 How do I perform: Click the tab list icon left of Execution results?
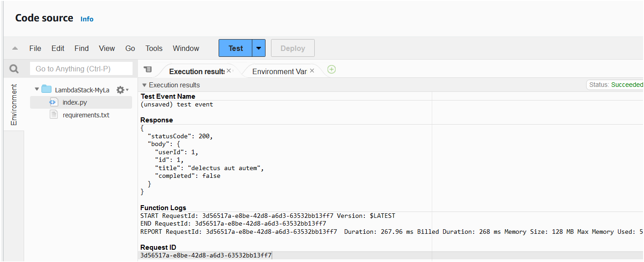[148, 69]
